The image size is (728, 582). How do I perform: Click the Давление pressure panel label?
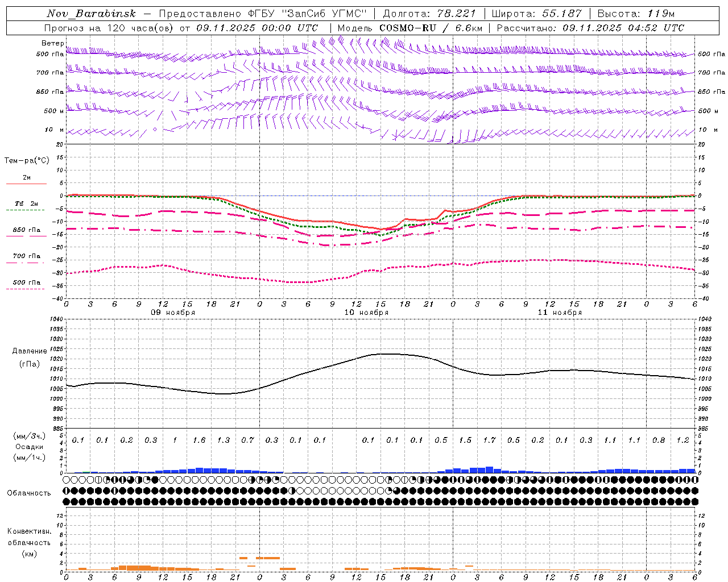coord(29,351)
